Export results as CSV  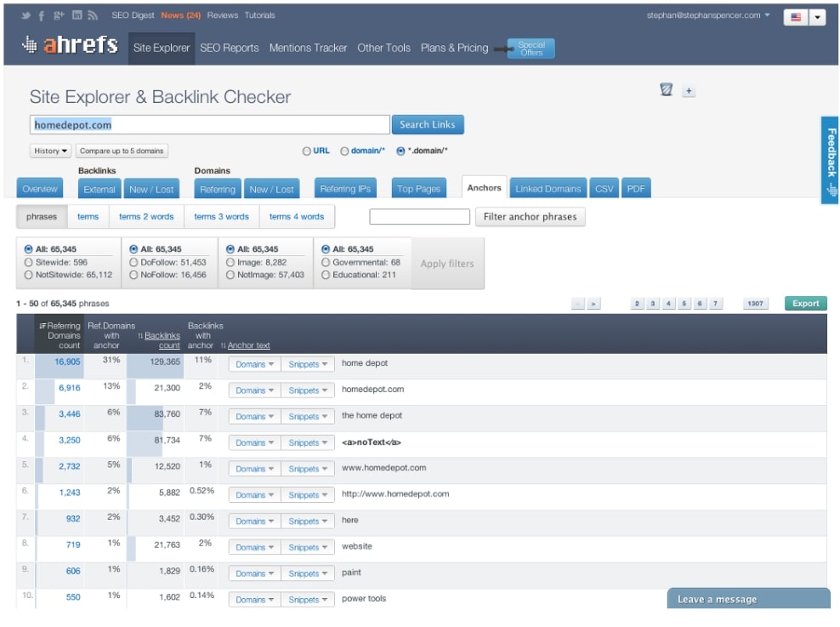[x=604, y=189]
